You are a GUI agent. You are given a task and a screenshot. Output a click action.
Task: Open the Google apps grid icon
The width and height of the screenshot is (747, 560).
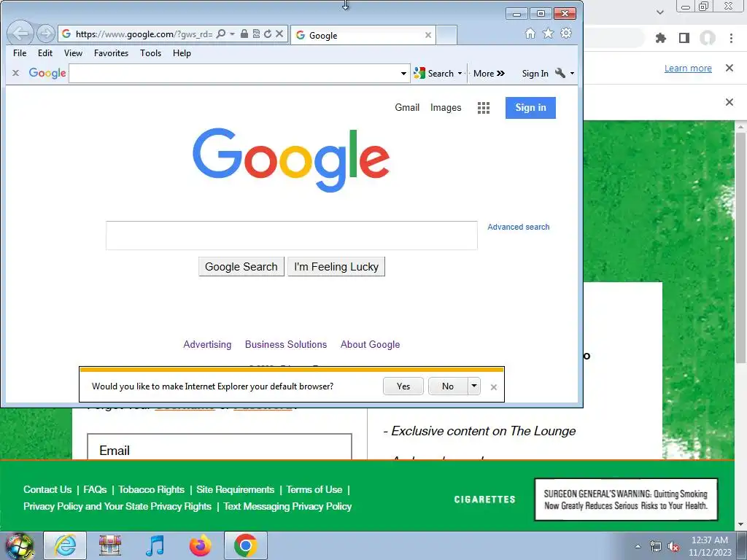(x=484, y=108)
